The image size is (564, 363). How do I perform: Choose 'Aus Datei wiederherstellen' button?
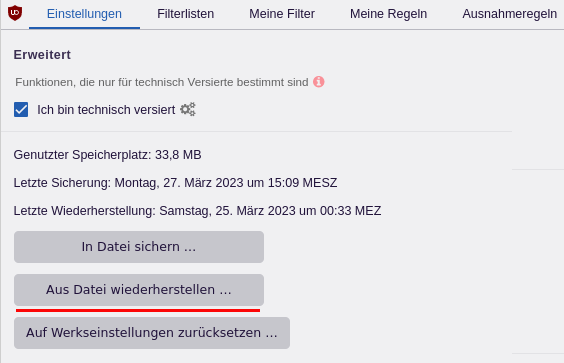pyautogui.click(x=139, y=290)
